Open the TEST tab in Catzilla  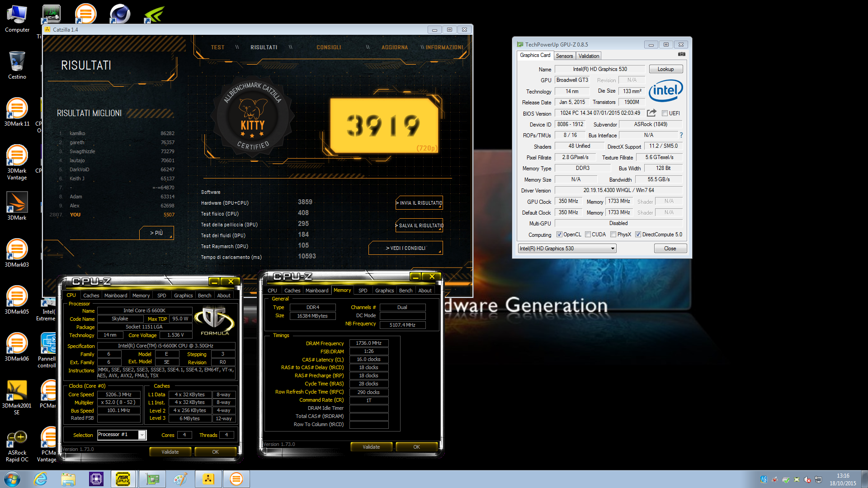point(217,47)
